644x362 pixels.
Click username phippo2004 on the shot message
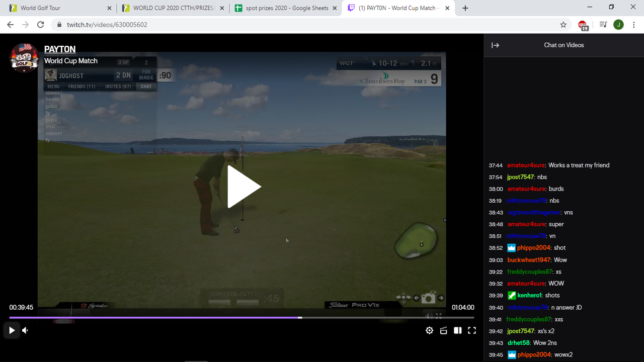[534, 248]
